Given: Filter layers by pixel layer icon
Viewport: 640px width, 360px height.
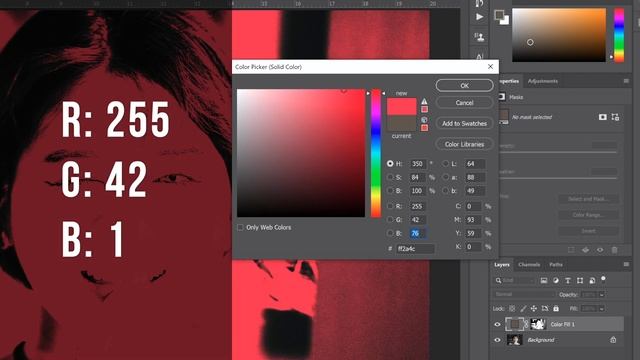Looking at the screenshot, I should [544, 280].
